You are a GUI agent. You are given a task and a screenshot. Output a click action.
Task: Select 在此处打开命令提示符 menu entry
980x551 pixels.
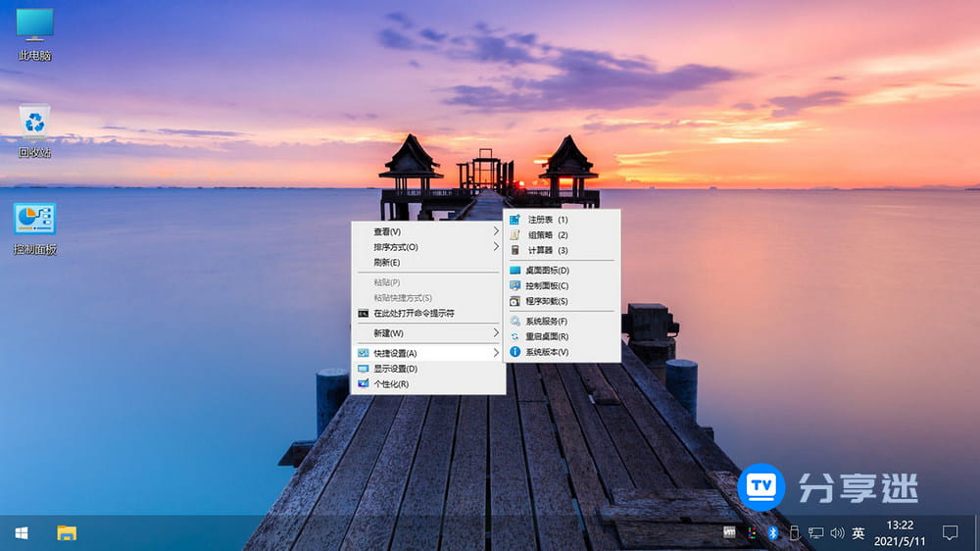pyautogui.click(x=414, y=313)
